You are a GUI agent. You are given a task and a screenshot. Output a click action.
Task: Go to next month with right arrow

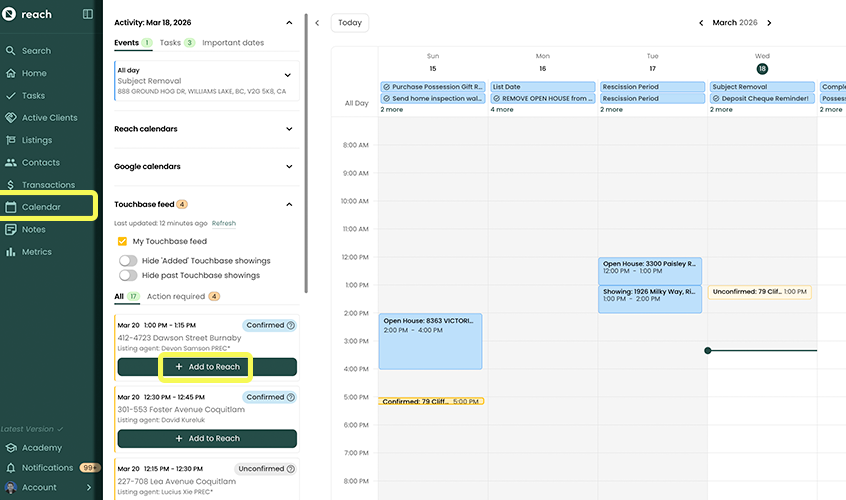[769, 23]
